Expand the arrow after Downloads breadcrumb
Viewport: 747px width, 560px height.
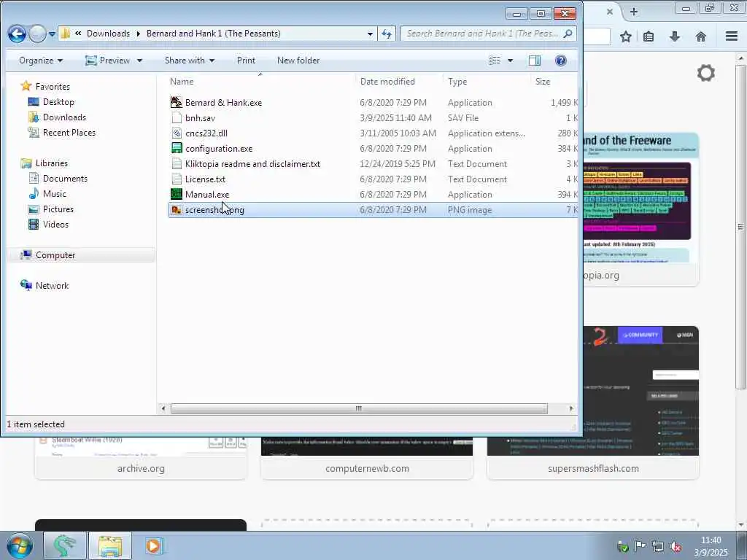point(138,34)
